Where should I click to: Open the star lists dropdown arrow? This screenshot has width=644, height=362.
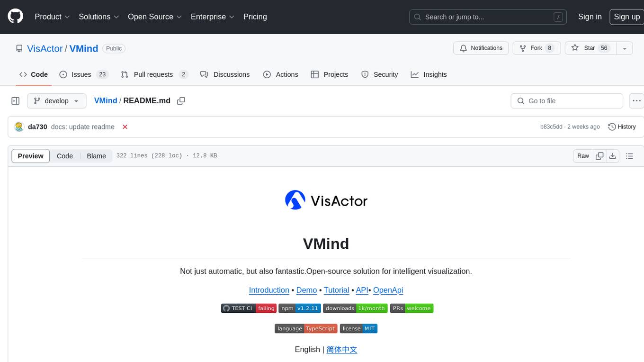[x=625, y=48]
